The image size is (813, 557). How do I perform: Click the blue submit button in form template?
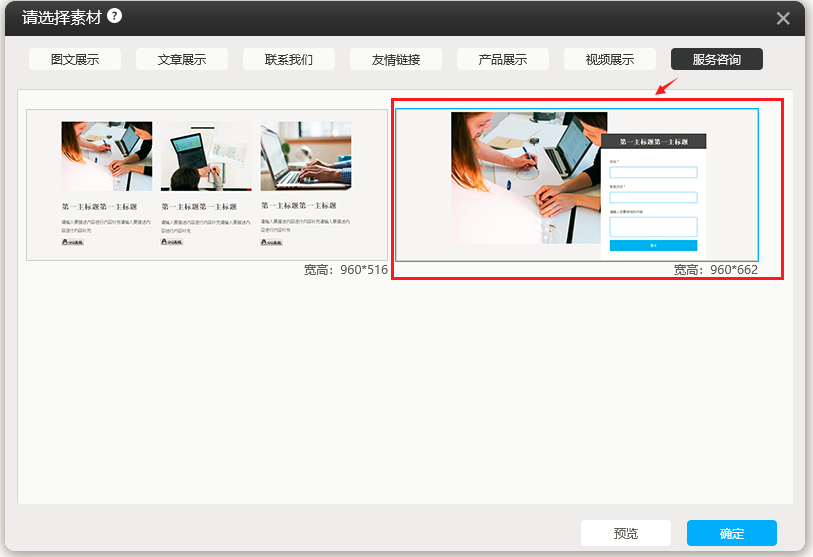click(653, 245)
